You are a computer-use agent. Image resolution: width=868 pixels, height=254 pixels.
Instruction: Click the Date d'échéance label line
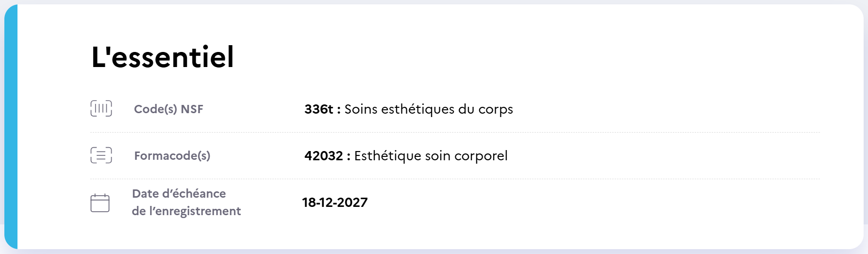[179, 194]
